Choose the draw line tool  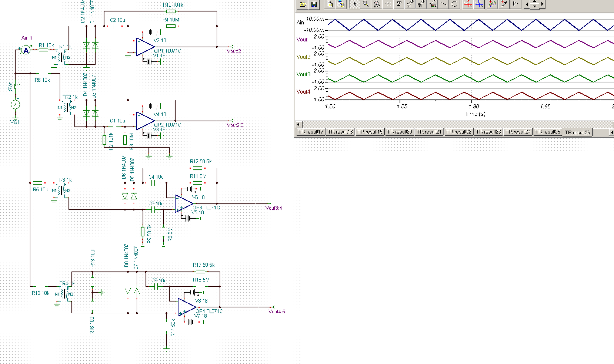(444, 4)
